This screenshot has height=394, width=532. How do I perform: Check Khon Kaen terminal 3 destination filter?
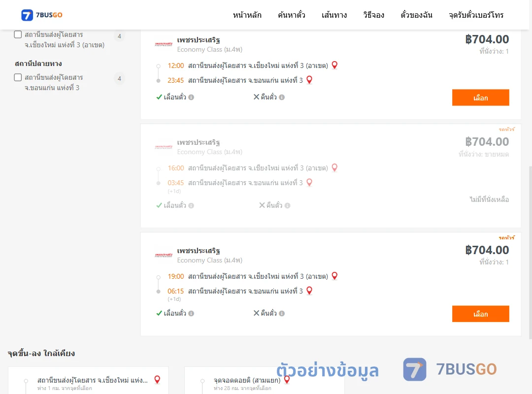coord(18,77)
